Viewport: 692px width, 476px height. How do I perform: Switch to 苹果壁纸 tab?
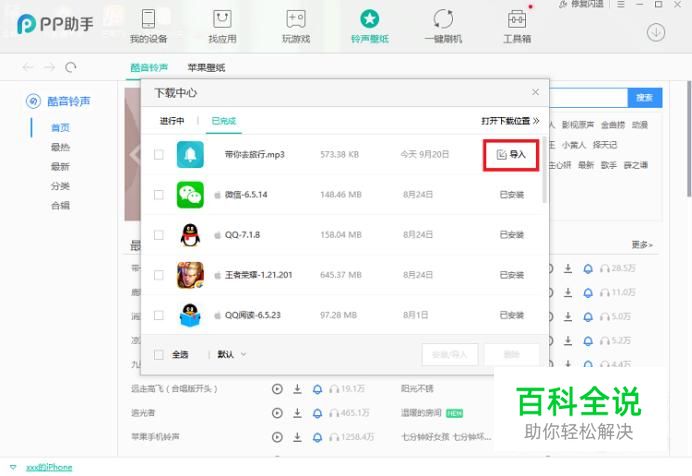(206, 67)
